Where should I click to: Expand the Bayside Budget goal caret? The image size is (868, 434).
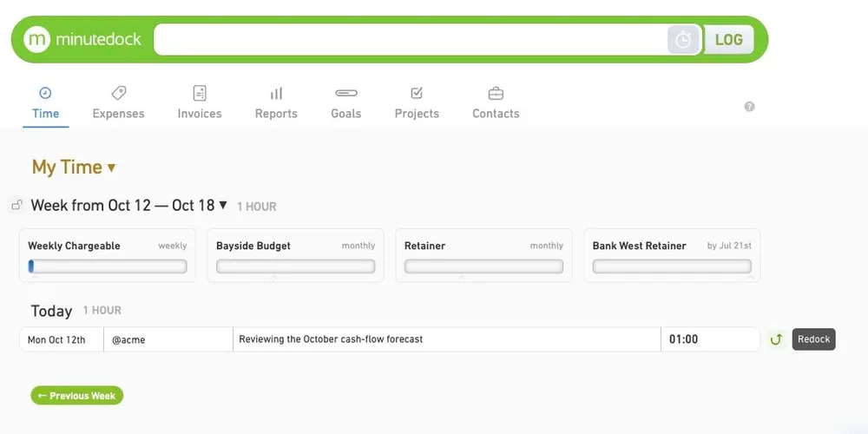click(273, 277)
